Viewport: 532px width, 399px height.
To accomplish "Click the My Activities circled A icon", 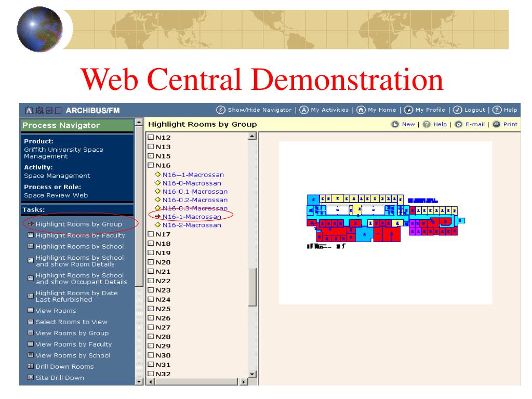I will tap(304, 110).
